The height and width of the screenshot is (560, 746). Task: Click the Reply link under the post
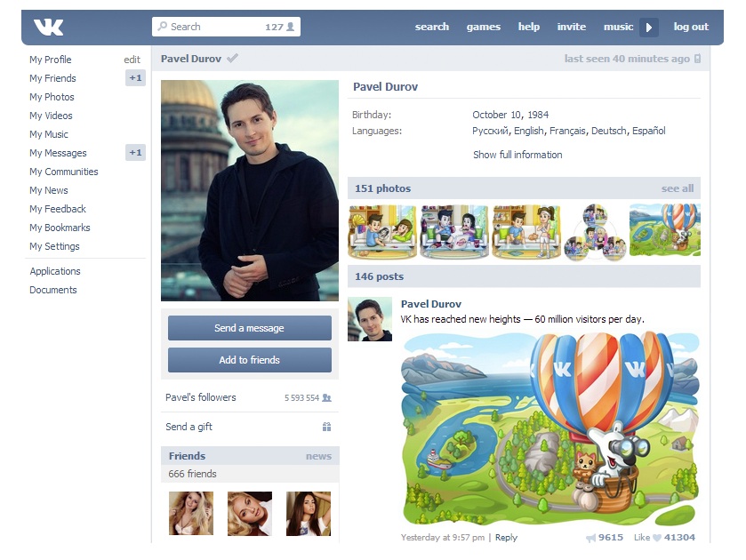click(x=506, y=538)
